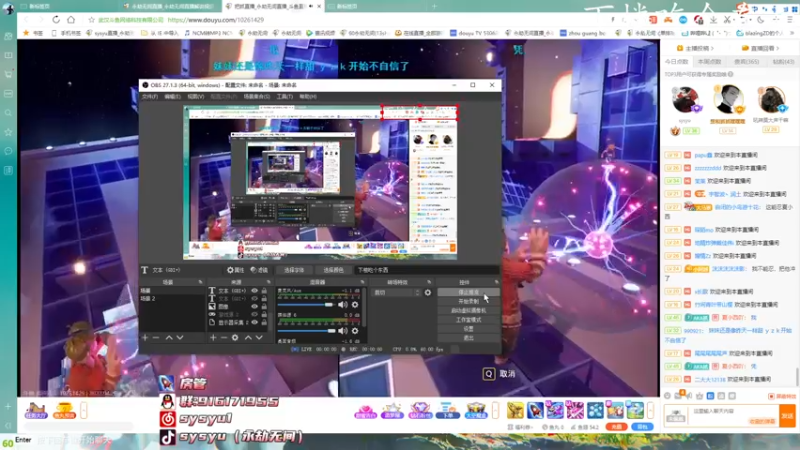This screenshot has height=450, width=800.
Task: Move the selected source up
Action: pyautogui.click(x=248, y=338)
